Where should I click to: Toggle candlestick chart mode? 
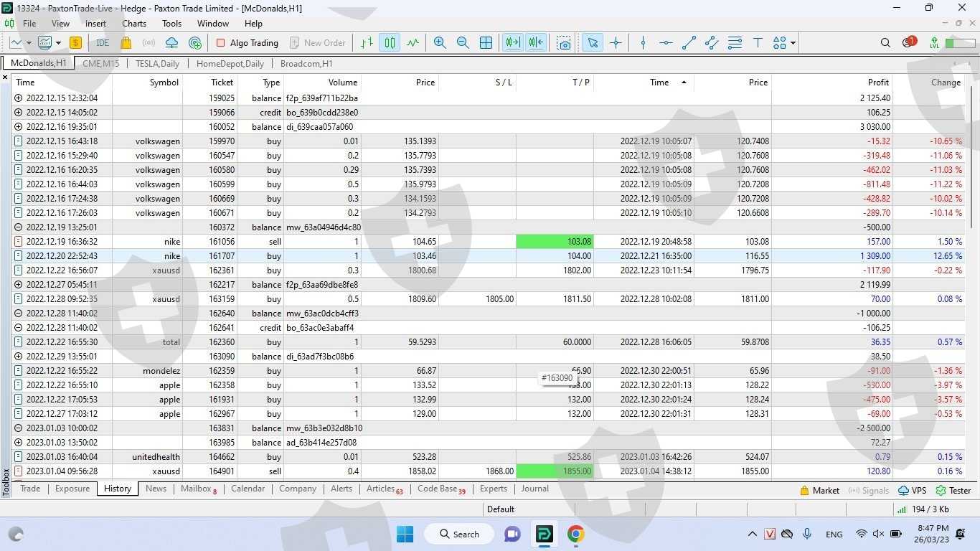pyautogui.click(x=390, y=43)
